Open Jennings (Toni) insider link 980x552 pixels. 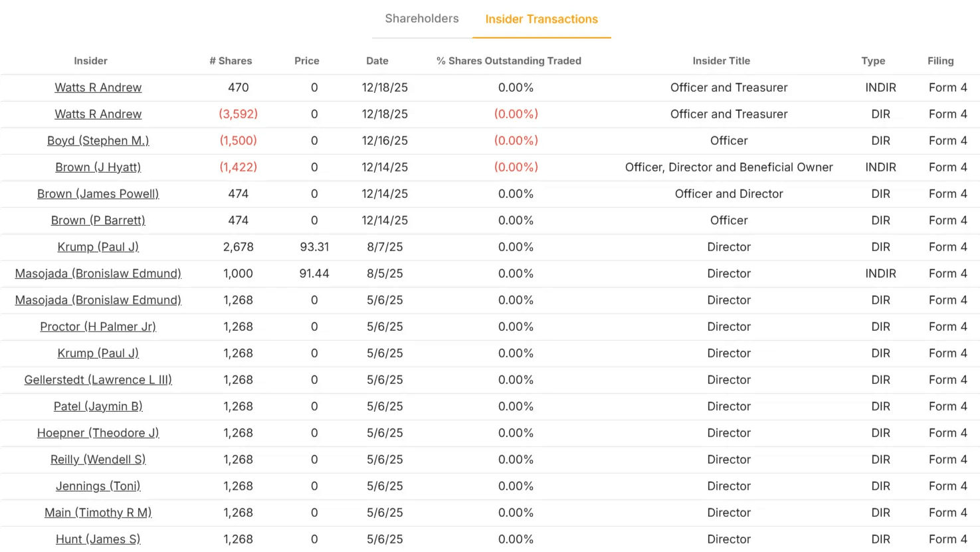[98, 486]
